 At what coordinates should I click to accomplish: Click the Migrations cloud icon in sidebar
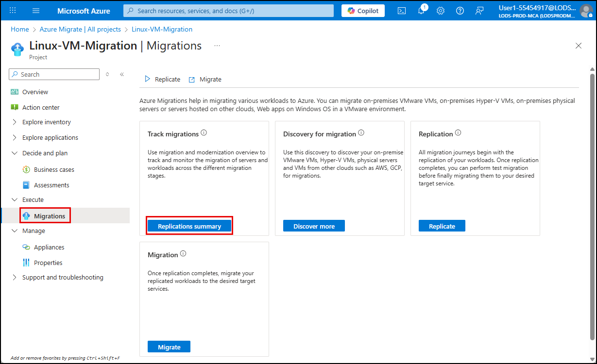(27, 215)
